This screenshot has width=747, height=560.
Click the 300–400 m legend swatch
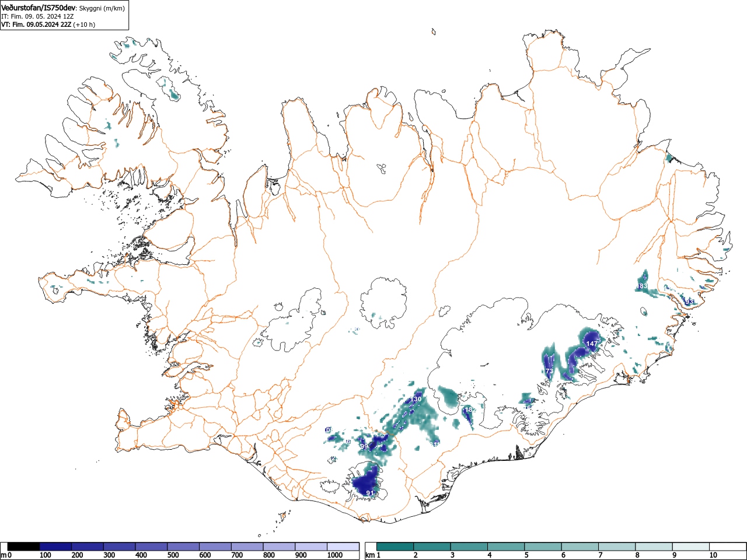[x=120, y=547]
